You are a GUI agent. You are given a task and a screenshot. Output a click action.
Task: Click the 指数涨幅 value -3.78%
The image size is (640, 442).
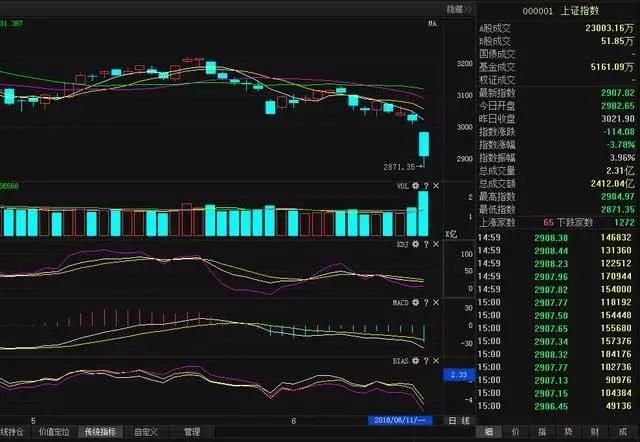pyautogui.click(x=620, y=144)
